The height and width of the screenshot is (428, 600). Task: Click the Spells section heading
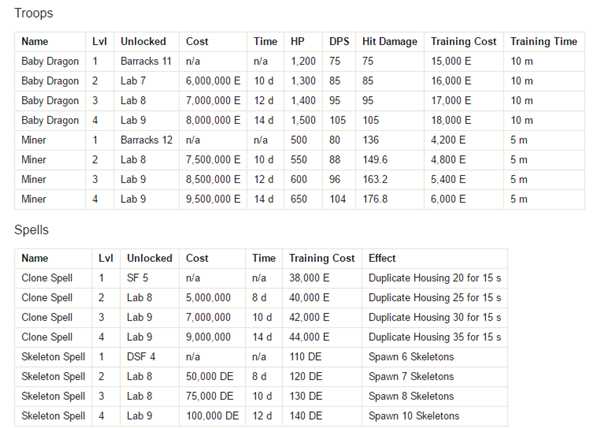click(31, 230)
